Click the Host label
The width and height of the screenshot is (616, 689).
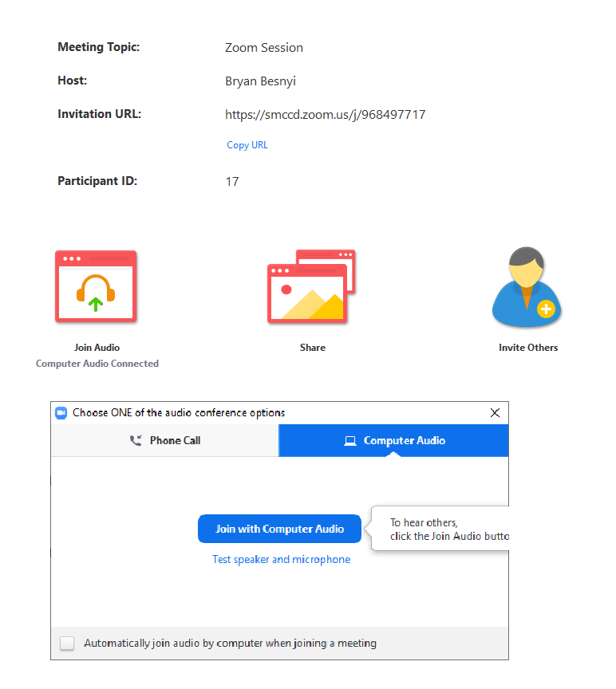click(72, 81)
